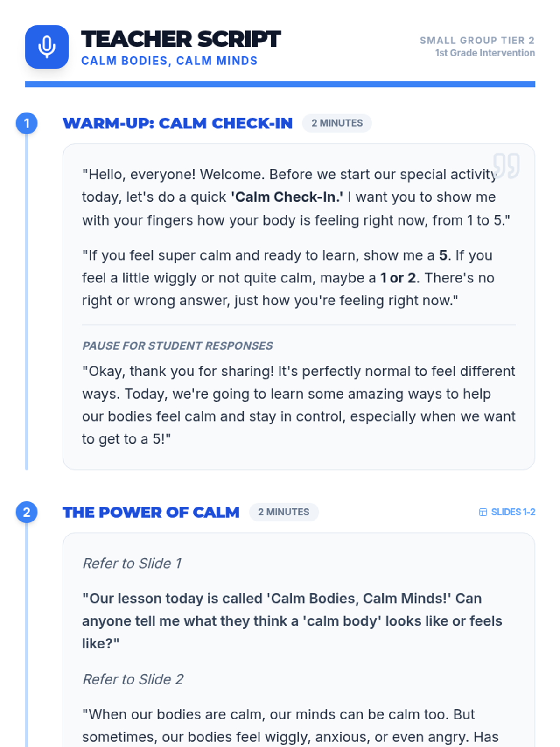Click the Pause for Student Responses note
This screenshot has width=560, height=747.
177,346
